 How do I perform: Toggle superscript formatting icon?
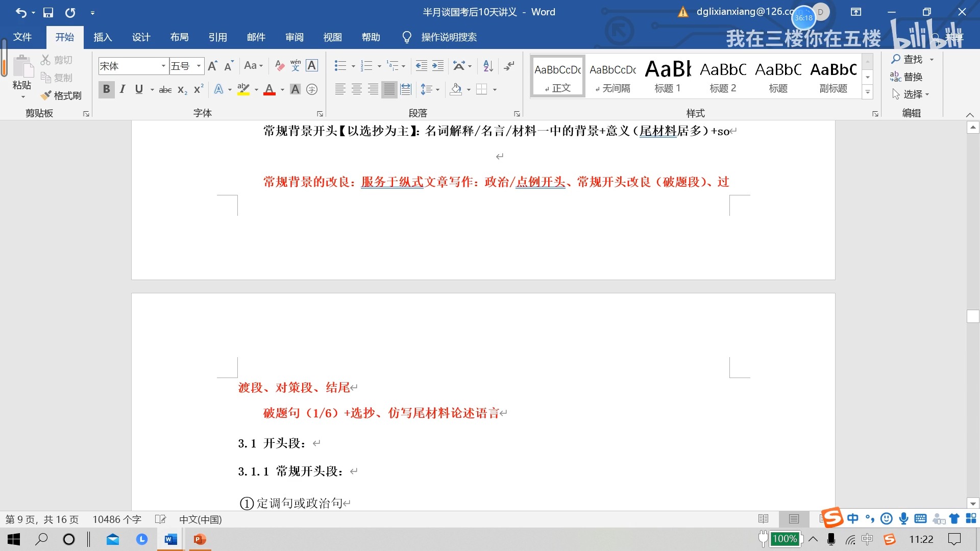tap(198, 89)
